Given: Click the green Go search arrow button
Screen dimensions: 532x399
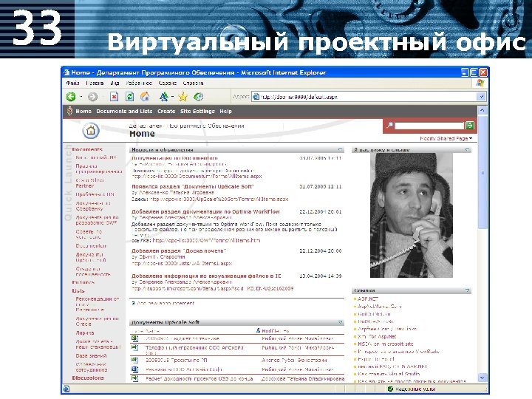Looking at the screenshot, I should [x=470, y=126].
